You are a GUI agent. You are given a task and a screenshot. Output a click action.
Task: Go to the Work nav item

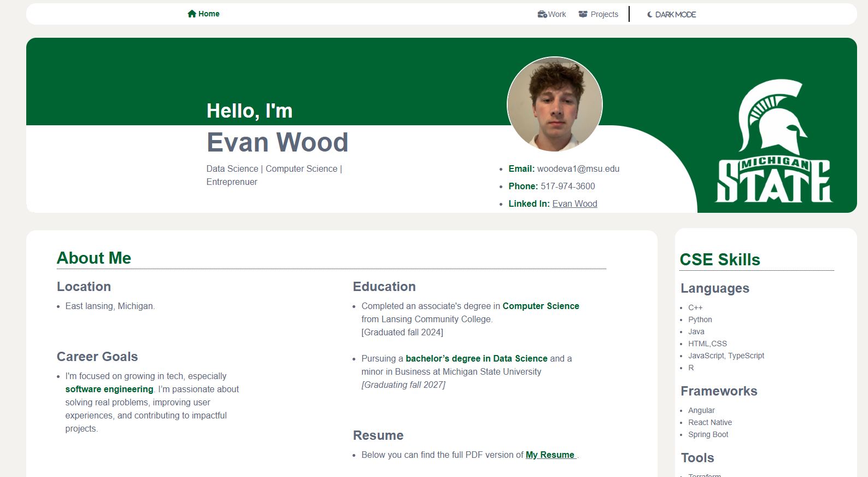pyautogui.click(x=557, y=15)
